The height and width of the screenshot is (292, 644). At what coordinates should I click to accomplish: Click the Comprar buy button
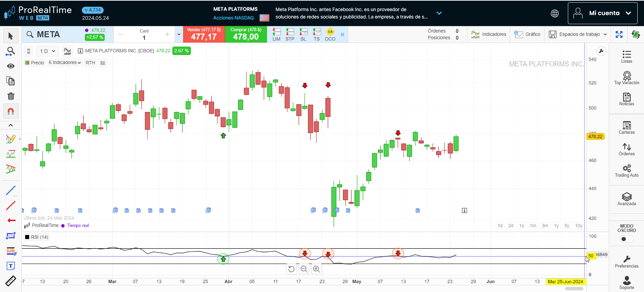point(246,35)
